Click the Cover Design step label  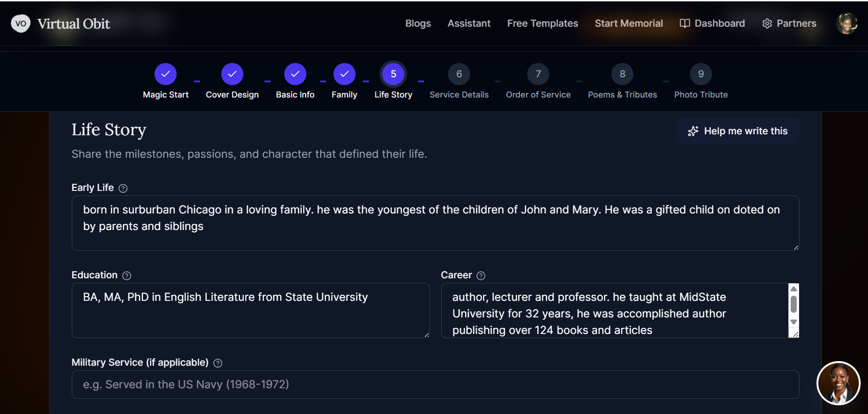(x=232, y=95)
